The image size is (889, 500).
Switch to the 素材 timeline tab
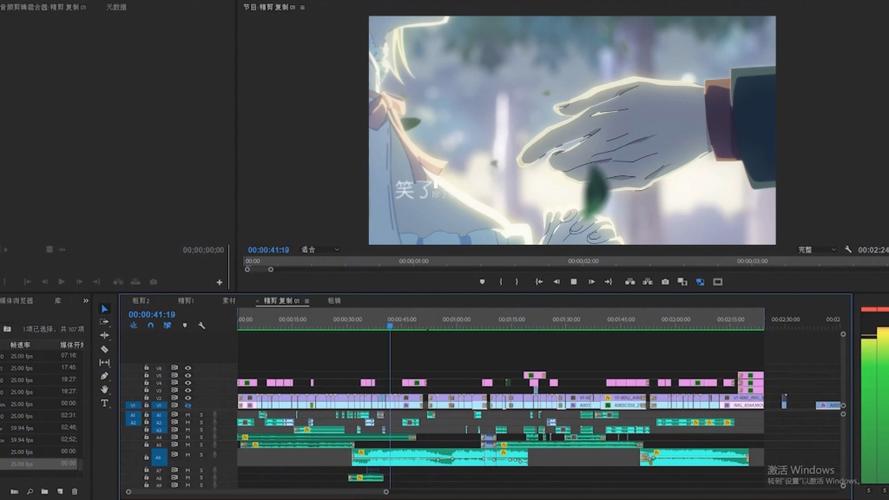pos(228,300)
